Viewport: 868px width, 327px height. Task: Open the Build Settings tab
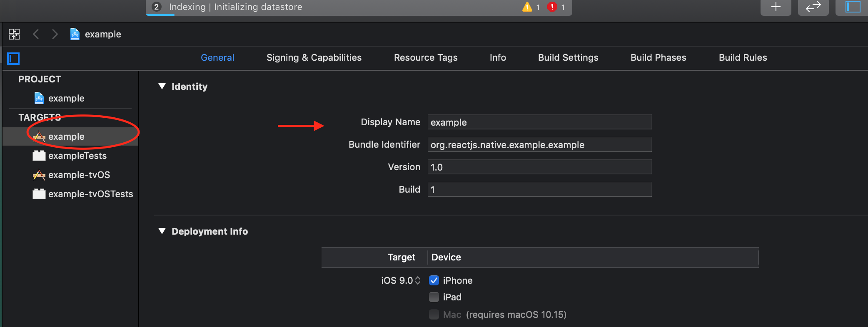[x=568, y=58]
